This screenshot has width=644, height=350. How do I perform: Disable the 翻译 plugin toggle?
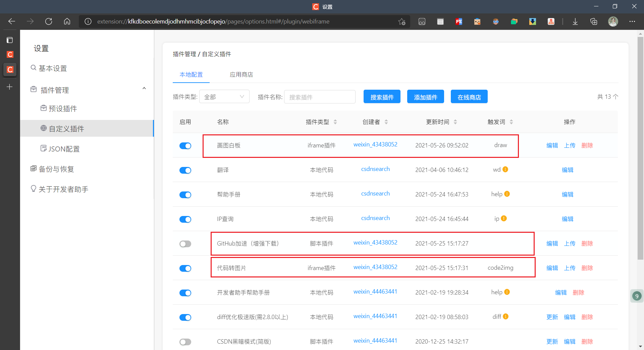(185, 170)
